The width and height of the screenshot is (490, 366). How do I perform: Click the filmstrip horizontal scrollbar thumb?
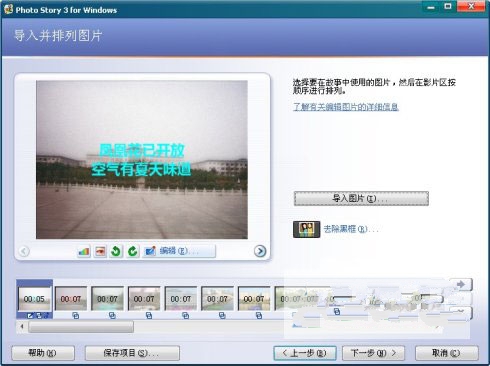coord(81,327)
